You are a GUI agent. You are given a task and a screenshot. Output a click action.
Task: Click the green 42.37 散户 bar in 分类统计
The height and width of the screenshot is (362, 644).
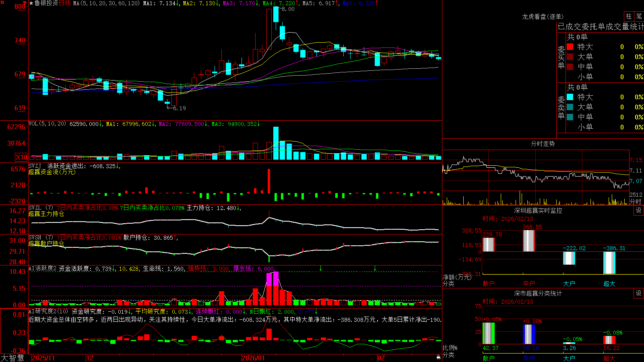coord(489,333)
